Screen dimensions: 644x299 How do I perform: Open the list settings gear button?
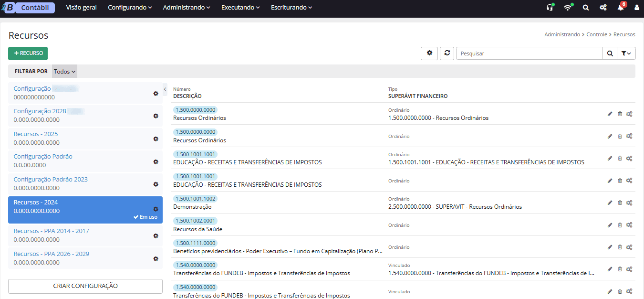(x=429, y=53)
